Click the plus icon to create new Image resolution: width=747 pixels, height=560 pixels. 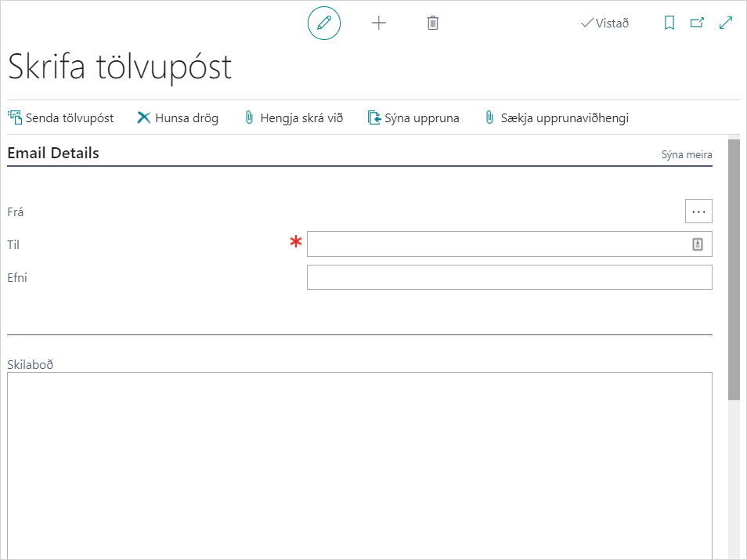click(x=379, y=23)
